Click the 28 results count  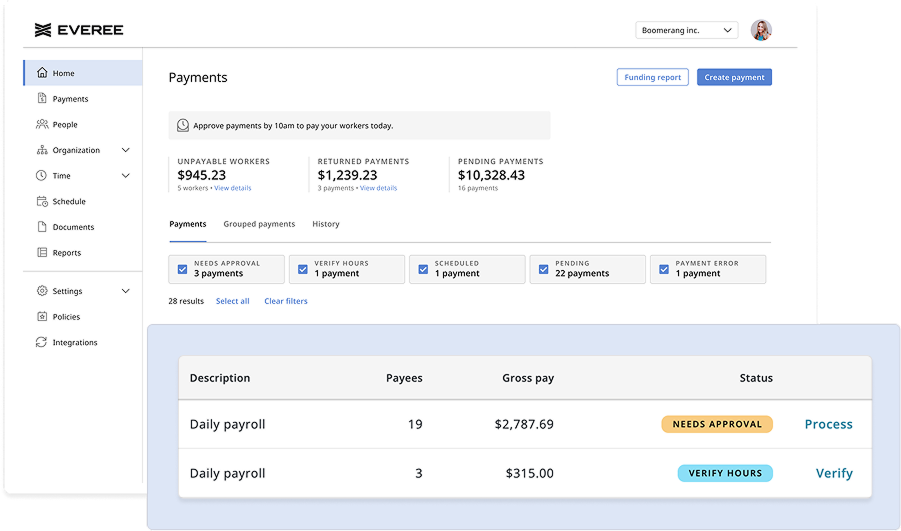(x=186, y=301)
